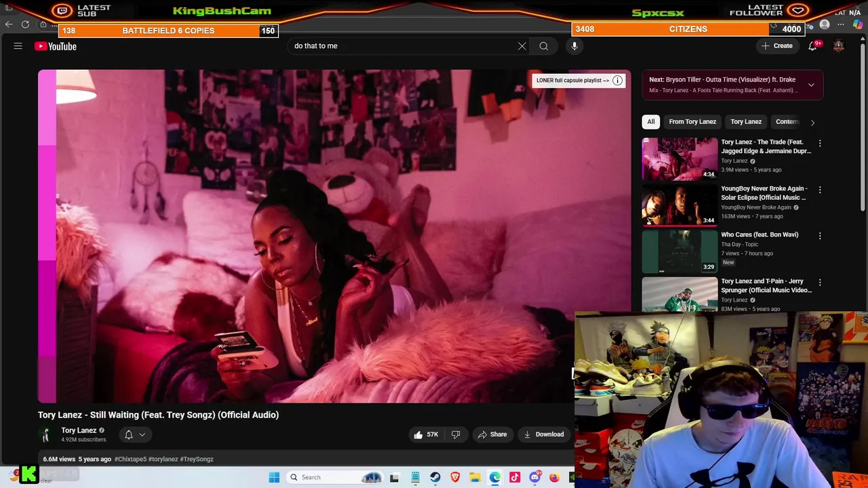Open the YouTube hamburger guide menu

click(x=18, y=46)
